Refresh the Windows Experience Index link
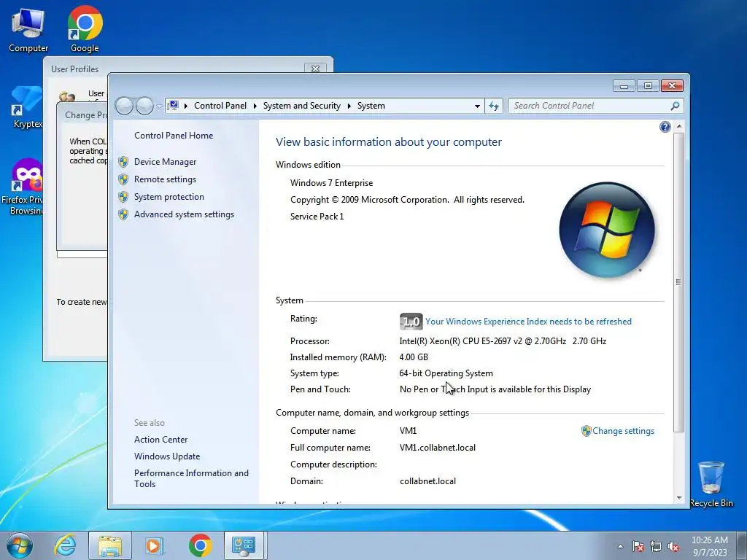 coord(528,322)
